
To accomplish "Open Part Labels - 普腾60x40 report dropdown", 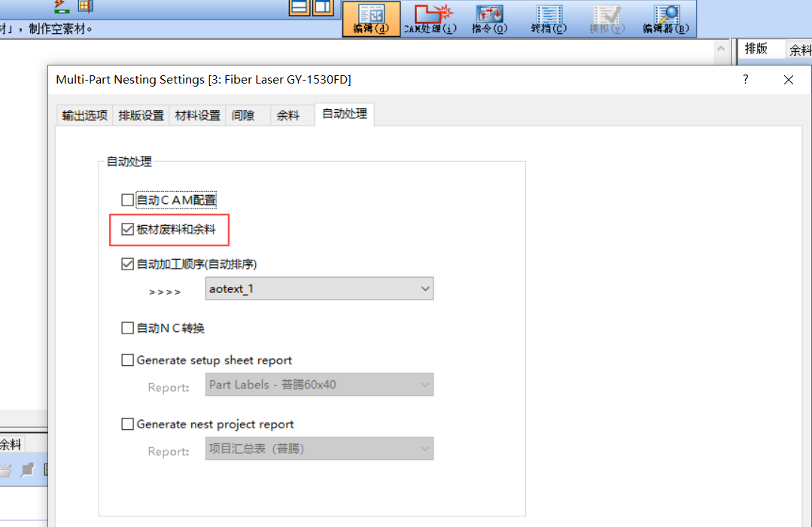I will [x=320, y=385].
